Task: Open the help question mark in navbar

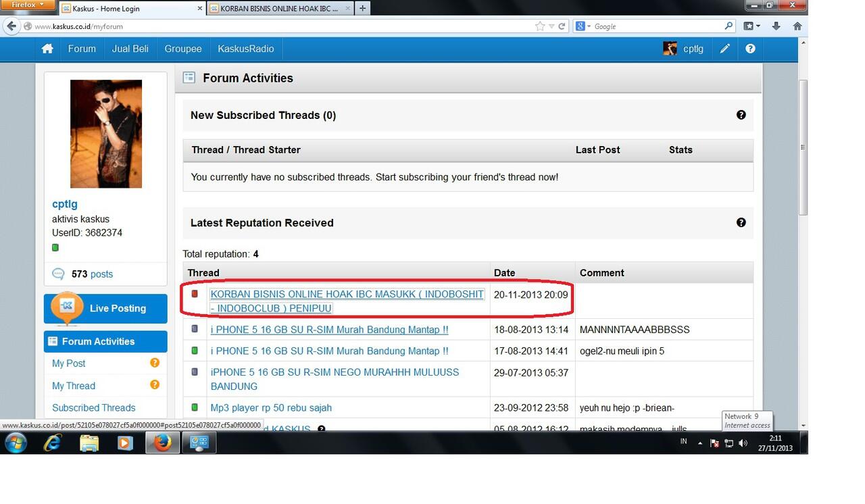Action: [x=750, y=49]
